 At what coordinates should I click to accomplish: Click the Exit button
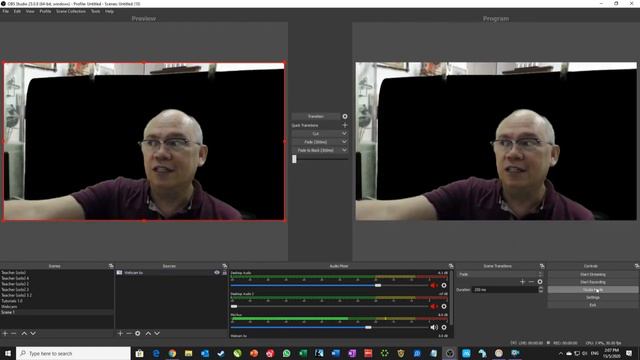click(593, 305)
